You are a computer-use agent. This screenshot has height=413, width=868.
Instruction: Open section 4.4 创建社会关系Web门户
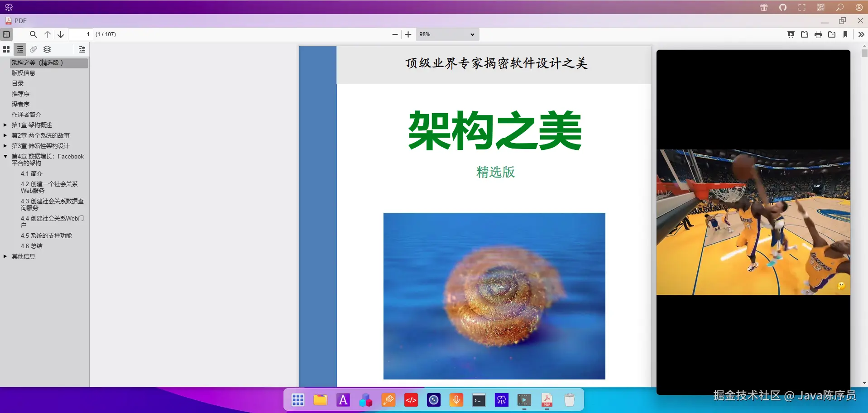pos(52,222)
